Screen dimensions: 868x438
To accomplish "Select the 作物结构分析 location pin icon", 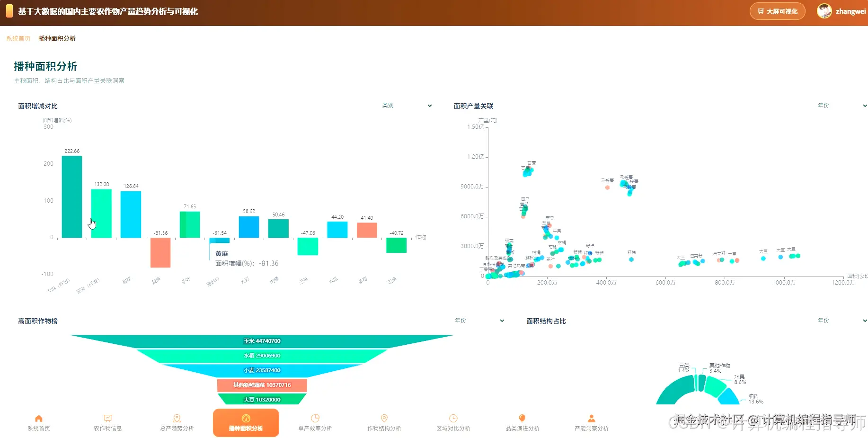I will coord(384,418).
